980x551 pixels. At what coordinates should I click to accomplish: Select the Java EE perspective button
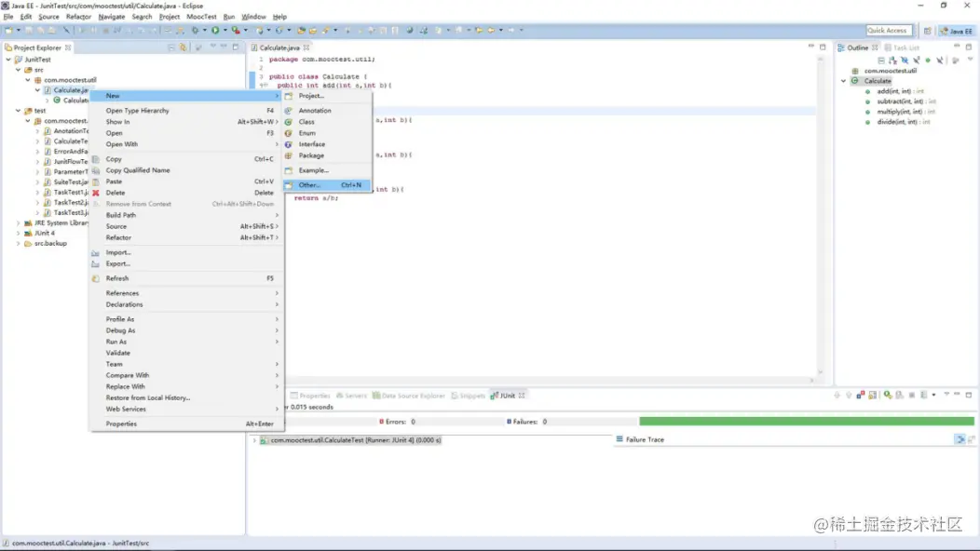957,31
